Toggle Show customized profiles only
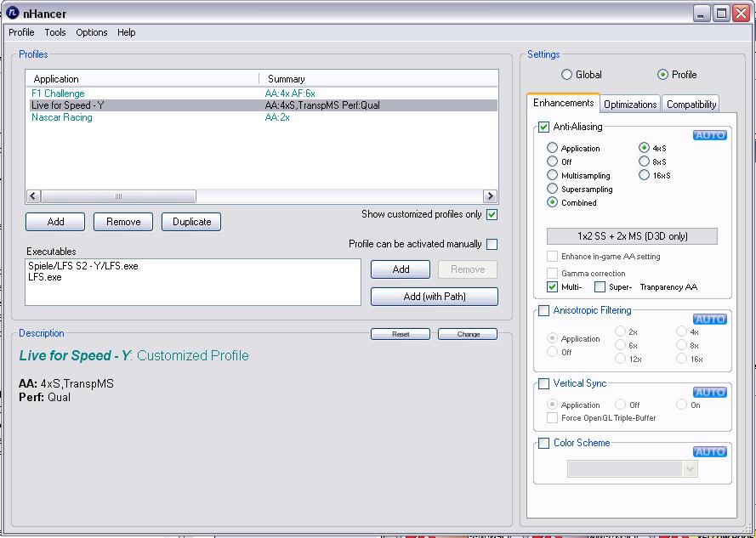 492,214
